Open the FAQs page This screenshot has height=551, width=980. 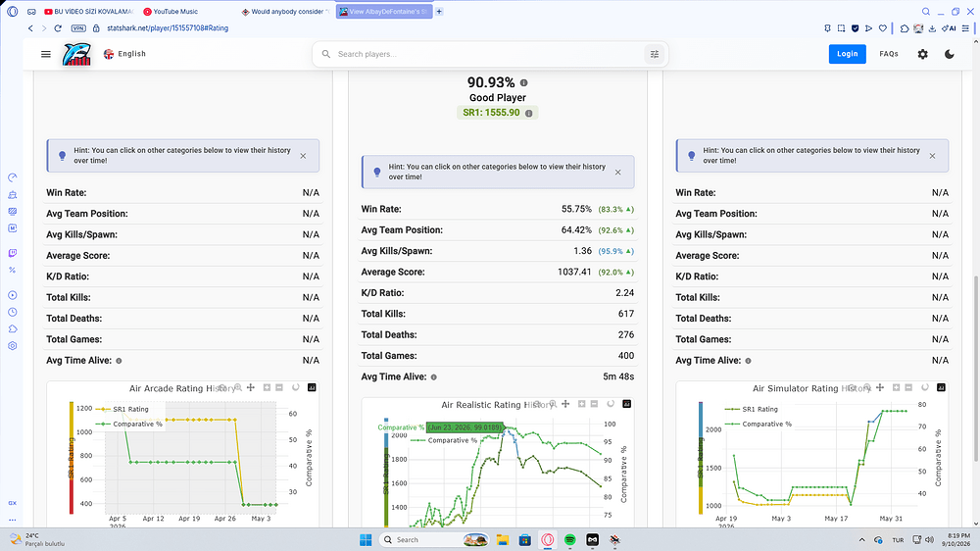tap(889, 54)
